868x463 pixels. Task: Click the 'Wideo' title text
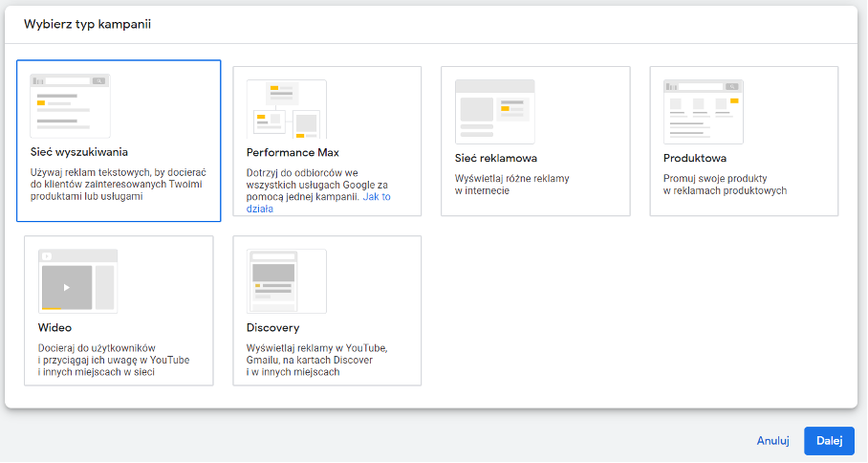(x=54, y=327)
